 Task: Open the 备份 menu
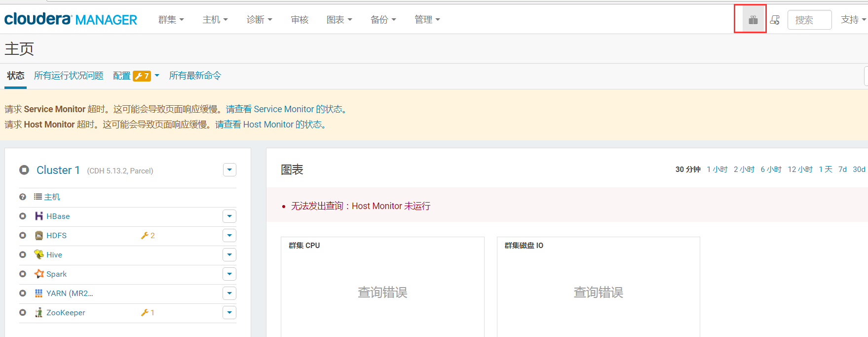383,20
